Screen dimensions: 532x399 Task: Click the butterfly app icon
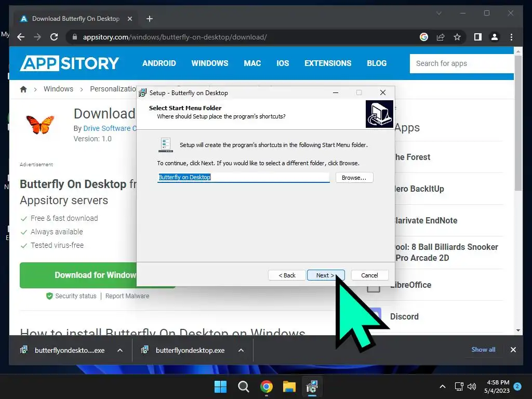(41, 124)
